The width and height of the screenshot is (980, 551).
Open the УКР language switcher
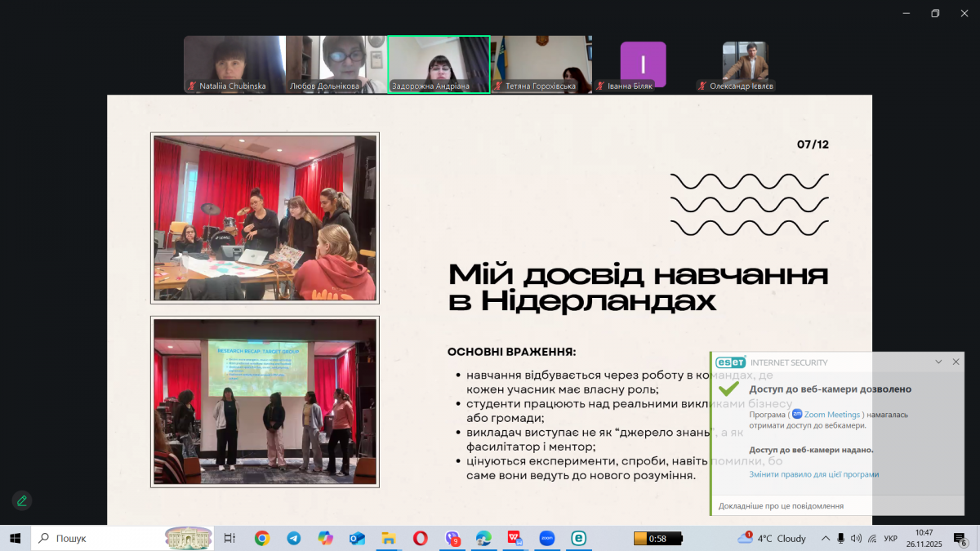(890, 539)
